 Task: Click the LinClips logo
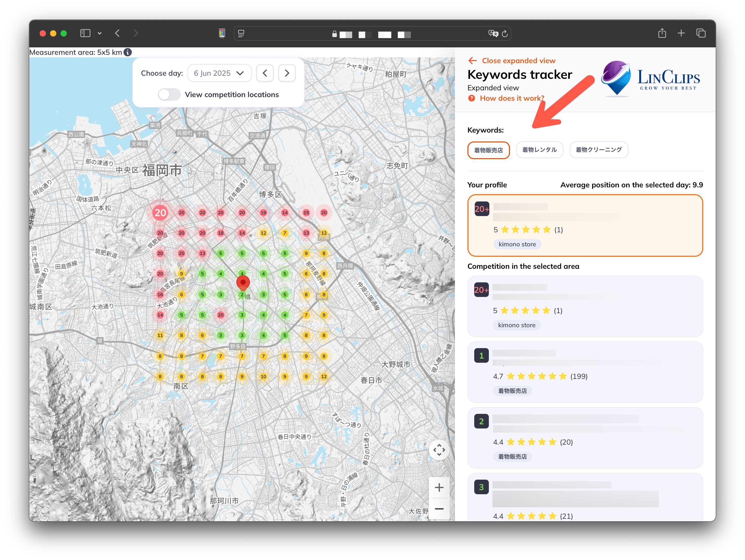point(650,79)
